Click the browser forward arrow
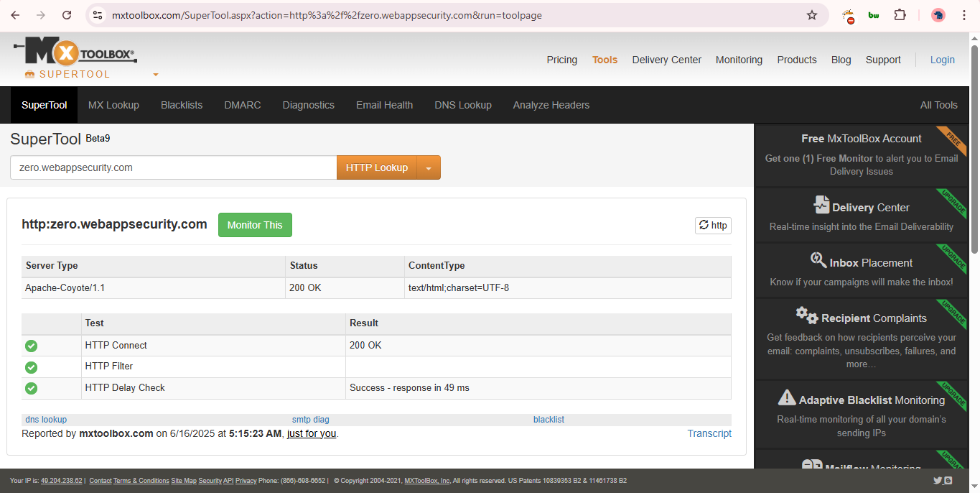Image resolution: width=980 pixels, height=493 pixels. point(41,15)
